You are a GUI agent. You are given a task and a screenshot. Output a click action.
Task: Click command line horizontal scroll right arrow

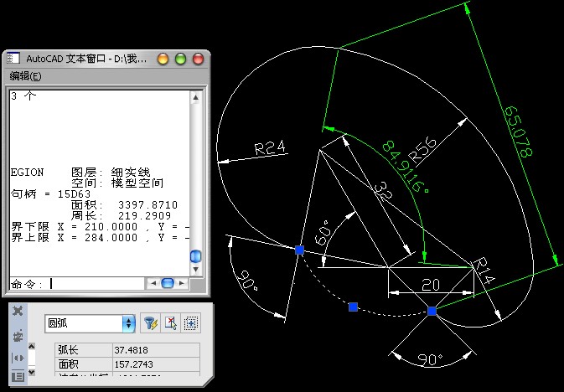(x=182, y=283)
